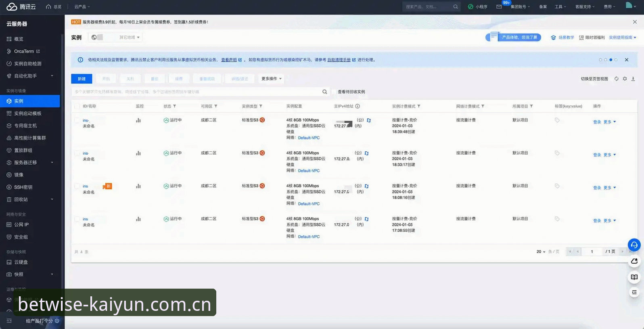The image size is (644, 329).
Task: Open 高性能计算集群 in the sidebar
Action: click(x=30, y=138)
